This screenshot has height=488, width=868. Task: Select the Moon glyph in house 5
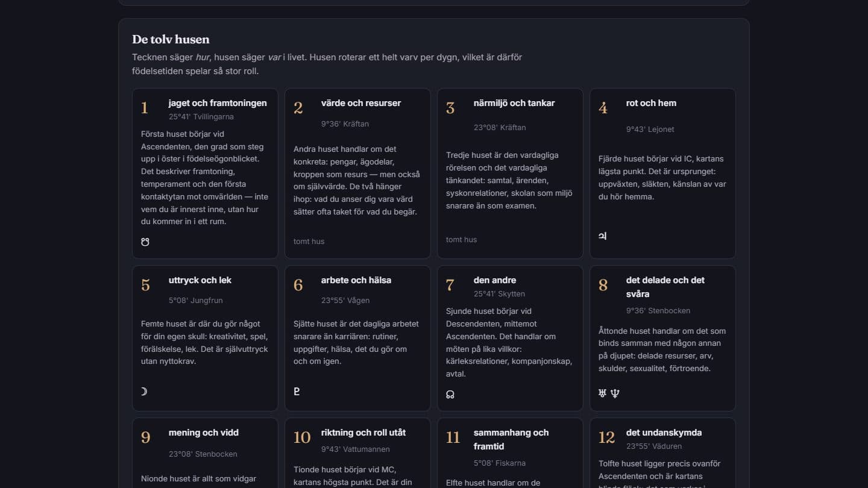point(144,392)
